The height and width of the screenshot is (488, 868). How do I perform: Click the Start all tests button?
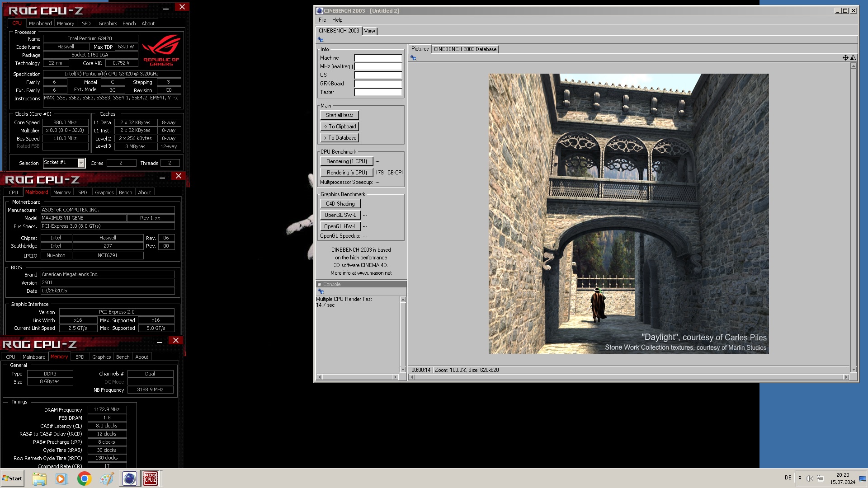[340, 115]
